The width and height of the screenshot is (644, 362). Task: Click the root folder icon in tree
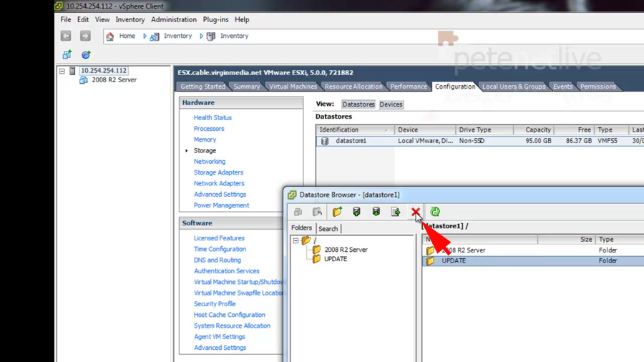pyautogui.click(x=306, y=240)
